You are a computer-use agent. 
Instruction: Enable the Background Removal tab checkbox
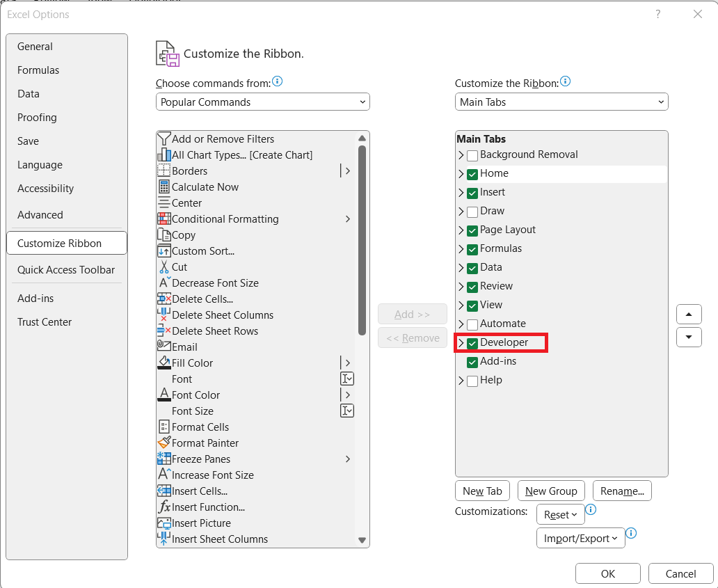(472, 155)
